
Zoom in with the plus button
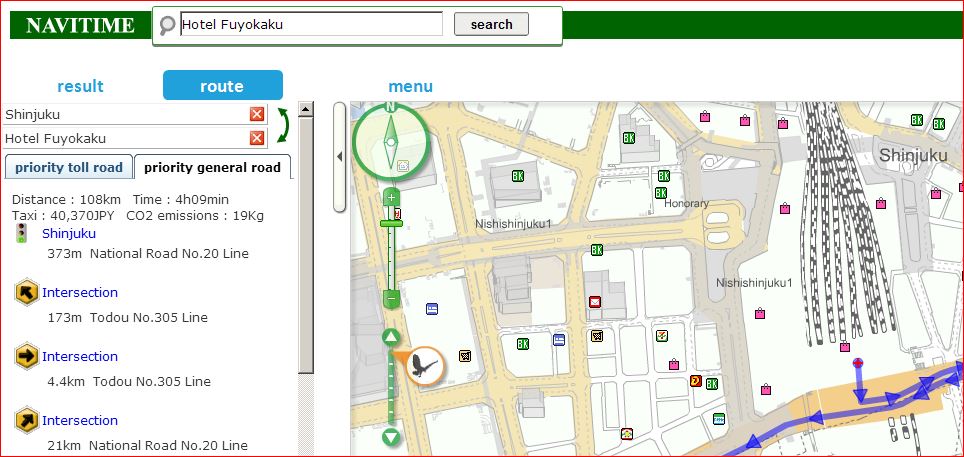(x=392, y=197)
